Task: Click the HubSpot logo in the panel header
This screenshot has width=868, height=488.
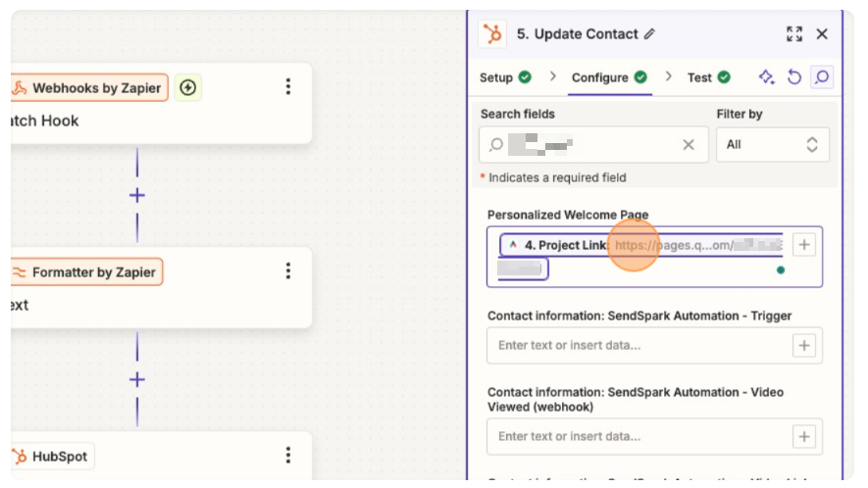Action: point(492,33)
